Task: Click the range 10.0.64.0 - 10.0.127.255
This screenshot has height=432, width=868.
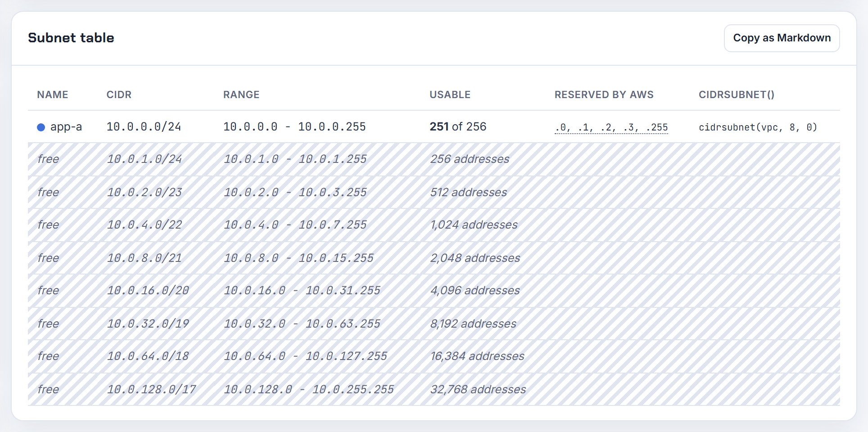Action: (x=305, y=356)
